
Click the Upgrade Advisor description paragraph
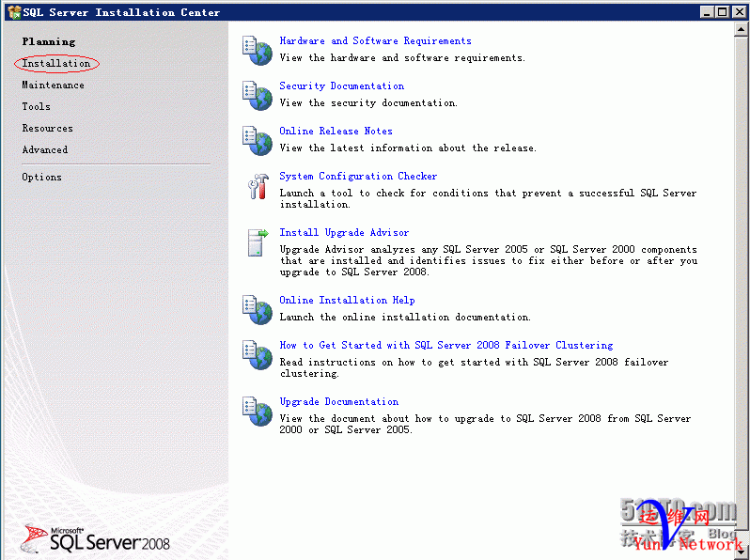[489, 260]
